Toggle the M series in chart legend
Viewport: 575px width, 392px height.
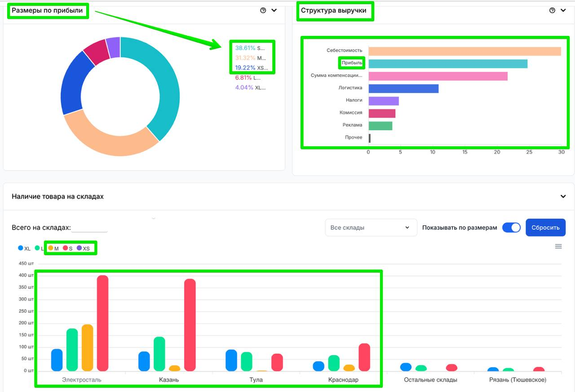tap(54, 248)
